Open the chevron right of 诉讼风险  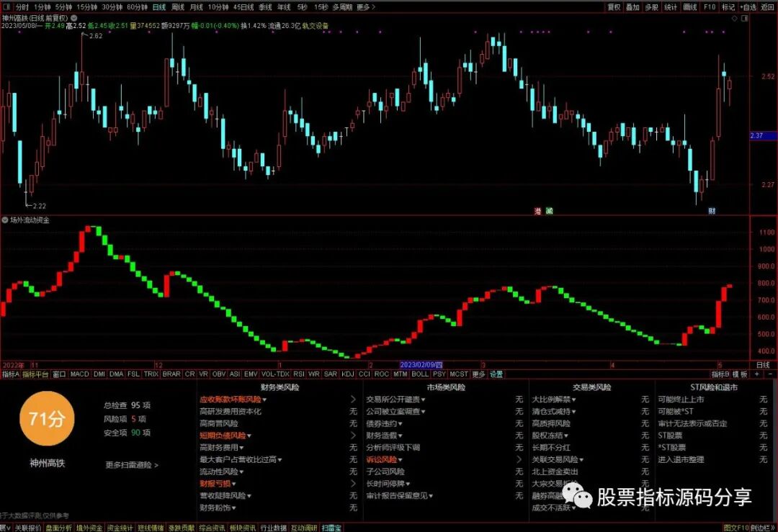coord(519,459)
